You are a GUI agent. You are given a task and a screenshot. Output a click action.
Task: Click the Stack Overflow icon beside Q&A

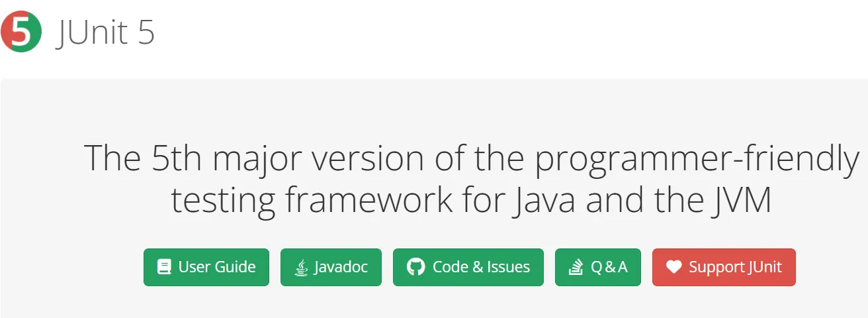point(575,267)
